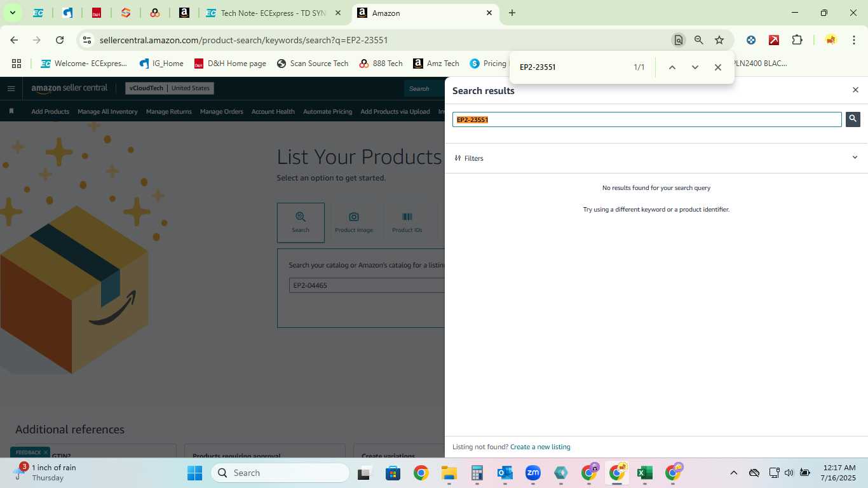Image resolution: width=868 pixels, height=488 pixels.
Task: Open the weather widget showing rain
Action: coord(46,473)
